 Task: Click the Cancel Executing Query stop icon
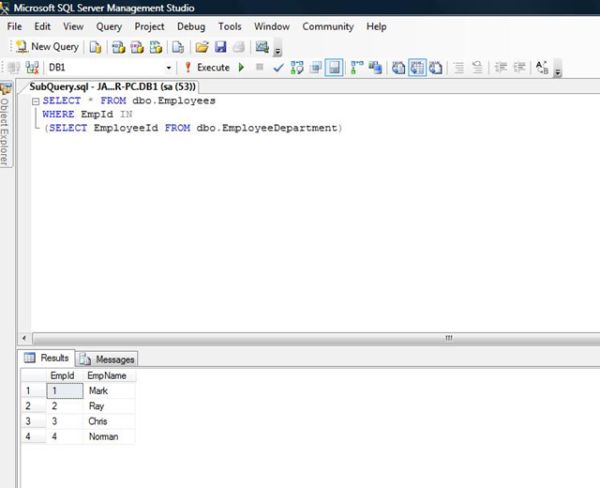coord(260,67)
